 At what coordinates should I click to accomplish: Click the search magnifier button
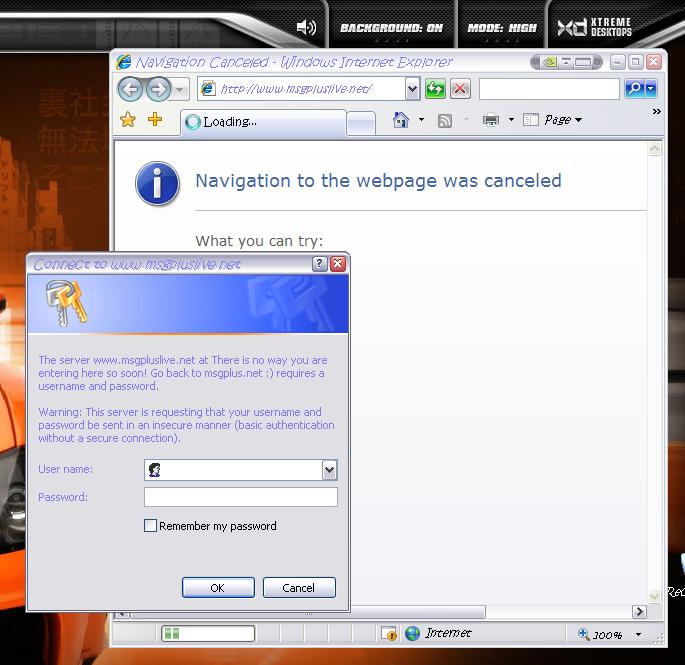634,89
